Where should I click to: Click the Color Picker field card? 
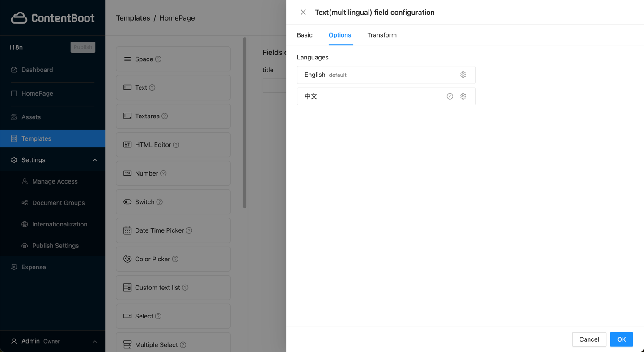pyautogui.click(x=173, y=259)
